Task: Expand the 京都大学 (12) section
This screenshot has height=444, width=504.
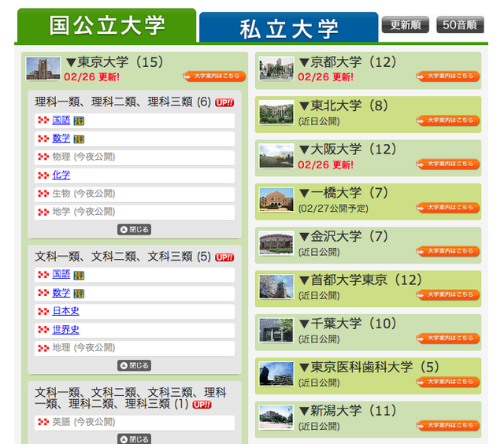Action: tap(348, 61)
